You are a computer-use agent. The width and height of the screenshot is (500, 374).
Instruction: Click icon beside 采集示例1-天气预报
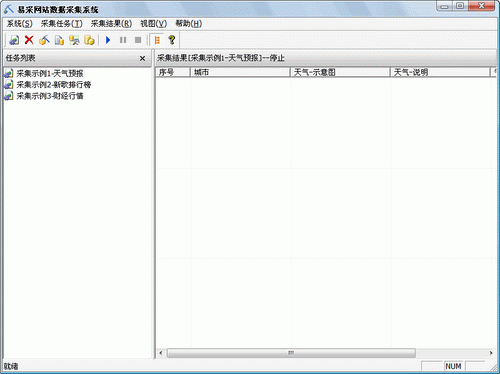9,73
